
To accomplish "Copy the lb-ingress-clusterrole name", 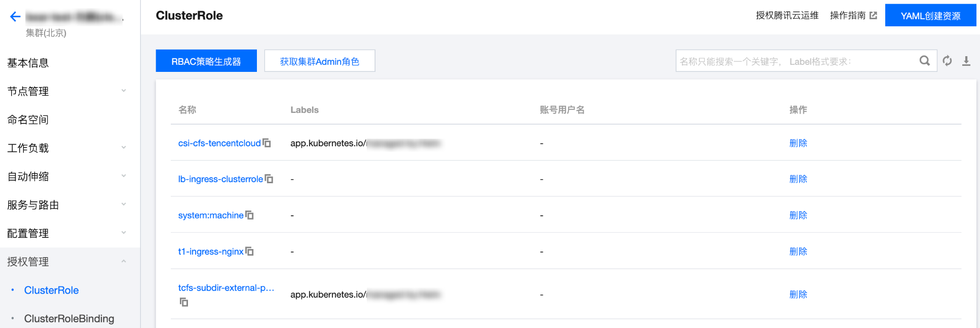I will pos(269,179).
